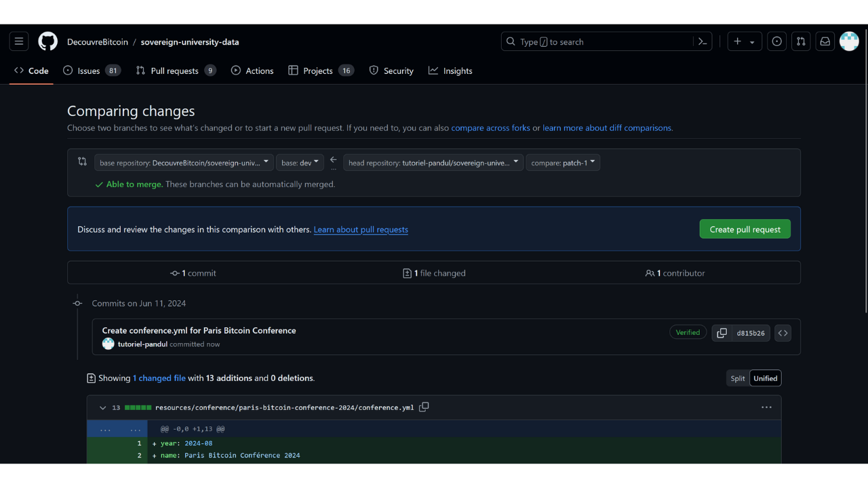Open the Actions tab
This screenshot has width=868, height=488.
point(252,70)
